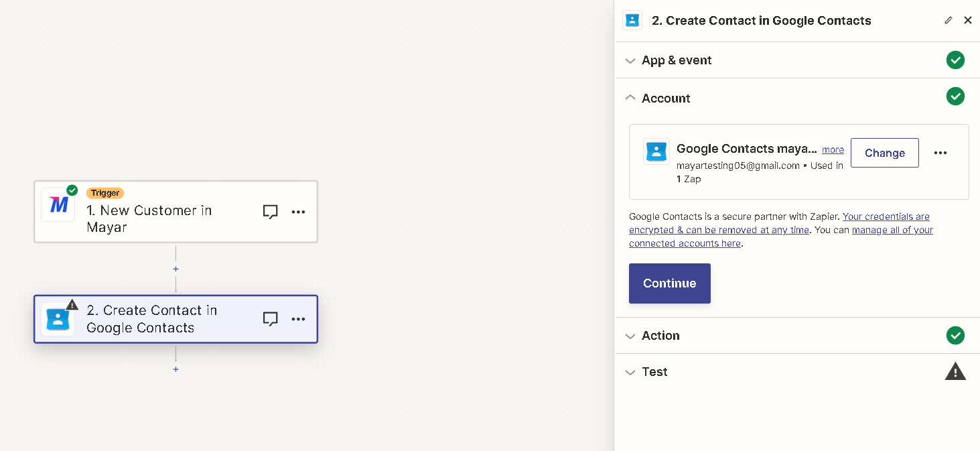This screenshot has width=980, height=451.
Task: Select '2. Create Contact in Google Contacts' card title
Action: (151, 319)
